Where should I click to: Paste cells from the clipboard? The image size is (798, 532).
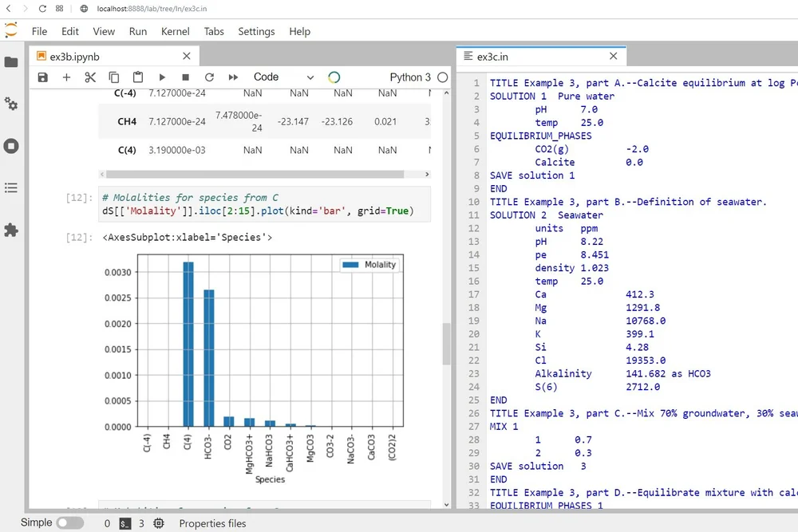pos(136,77)
